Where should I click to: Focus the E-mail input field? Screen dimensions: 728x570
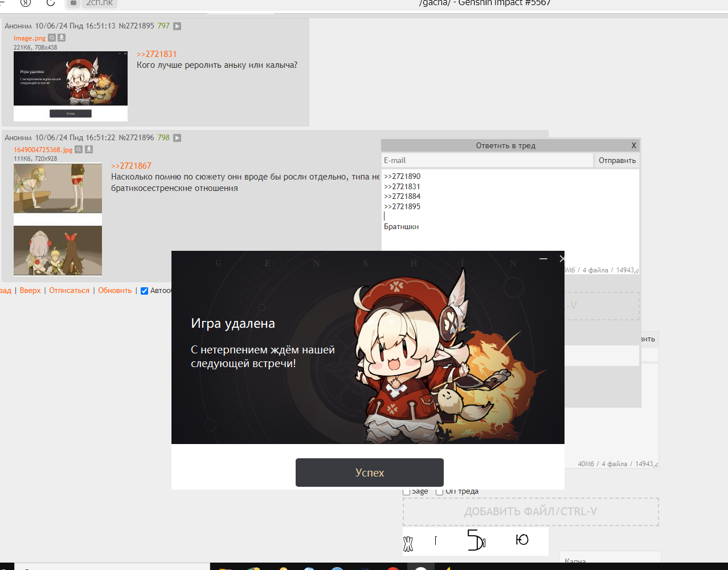pos(487,160)
